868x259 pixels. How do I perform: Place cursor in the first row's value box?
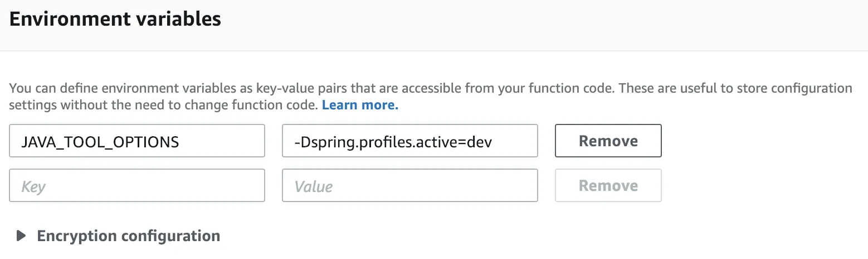coord(409,141)
